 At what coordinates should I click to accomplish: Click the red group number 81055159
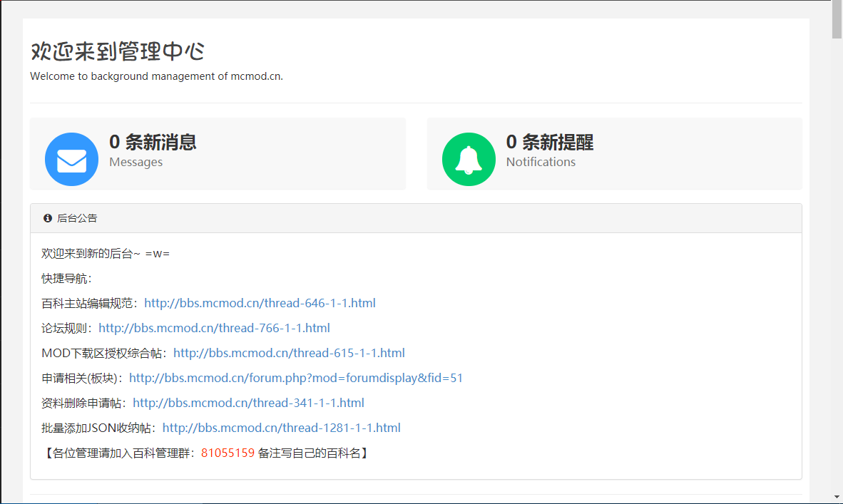[x=228, y=453]
